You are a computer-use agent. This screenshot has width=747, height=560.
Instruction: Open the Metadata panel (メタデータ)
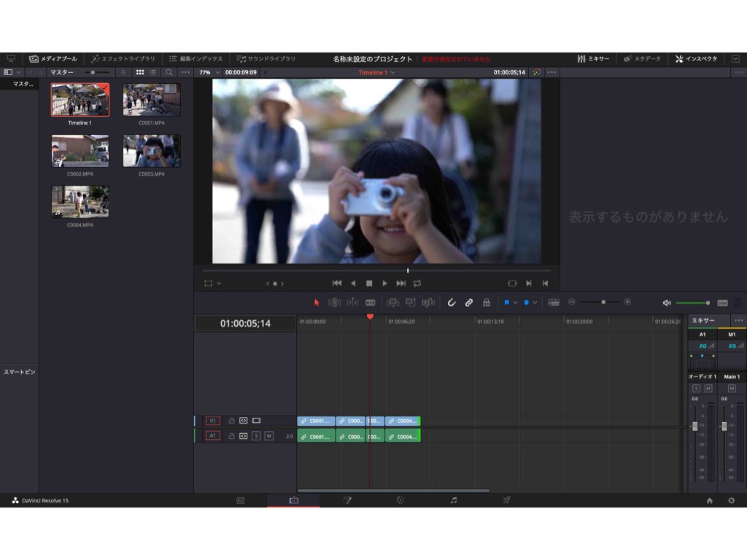click(x=642, y=58)
